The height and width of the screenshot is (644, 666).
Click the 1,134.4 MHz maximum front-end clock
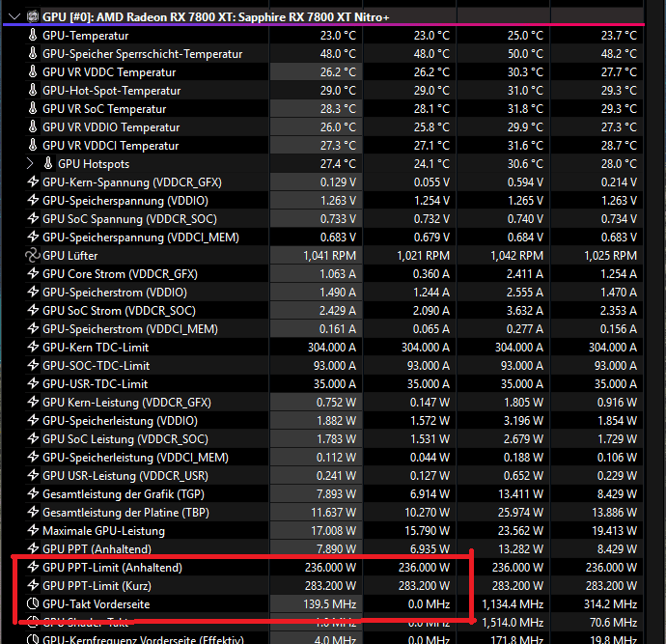point(513,604)
